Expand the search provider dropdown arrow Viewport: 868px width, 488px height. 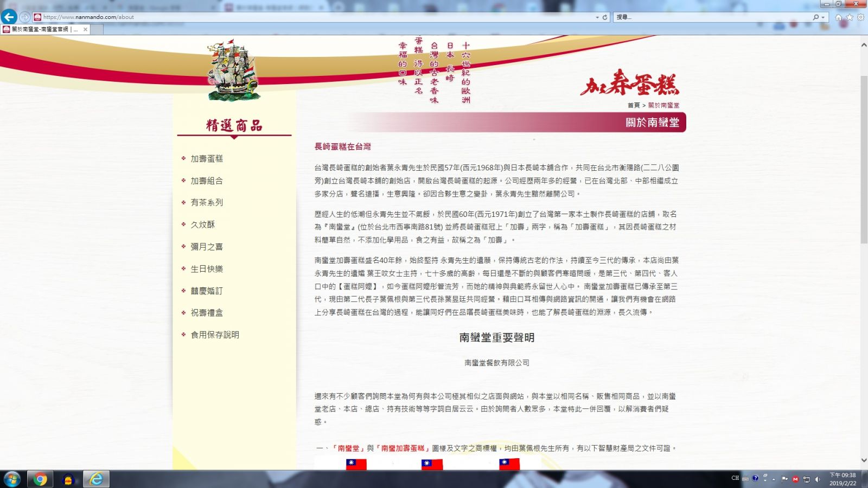823,17
